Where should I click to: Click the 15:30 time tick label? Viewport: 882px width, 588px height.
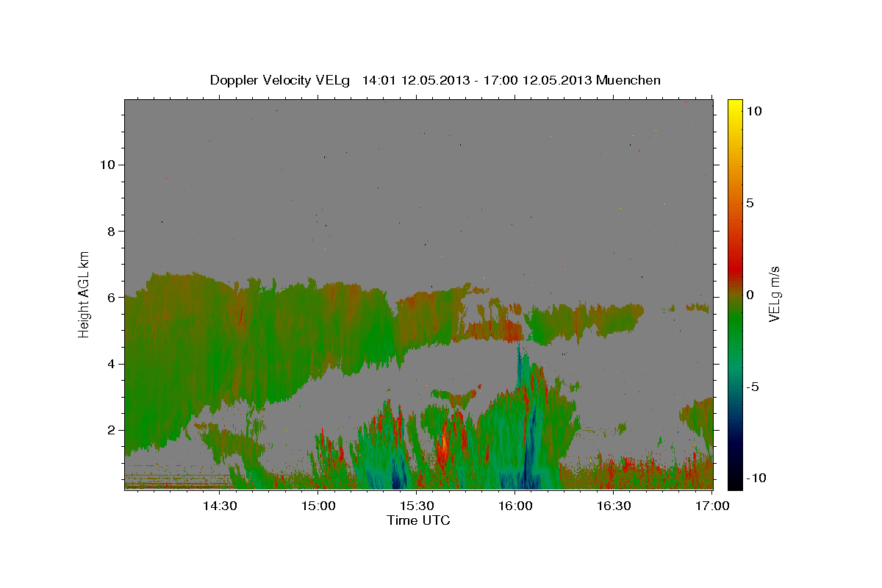pyautogui.click(x=417, y=506)
